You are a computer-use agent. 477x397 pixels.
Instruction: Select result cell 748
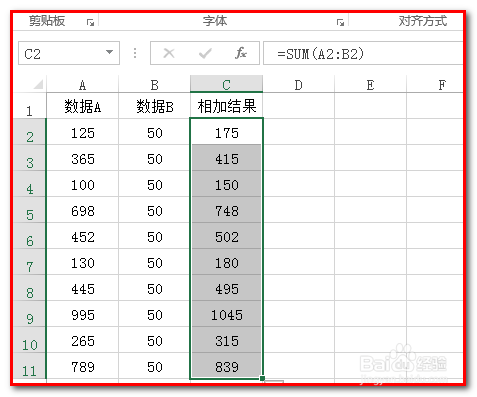point(226,210)
